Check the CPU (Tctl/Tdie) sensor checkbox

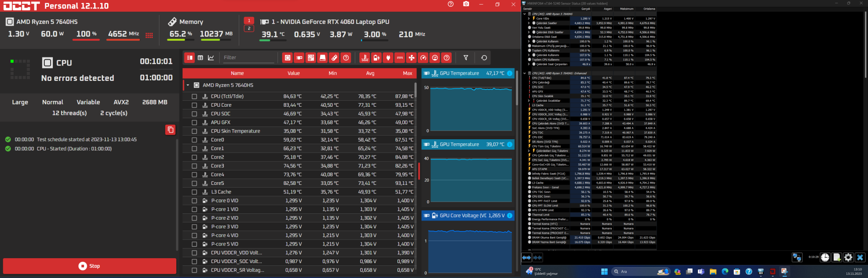[194, 96]
